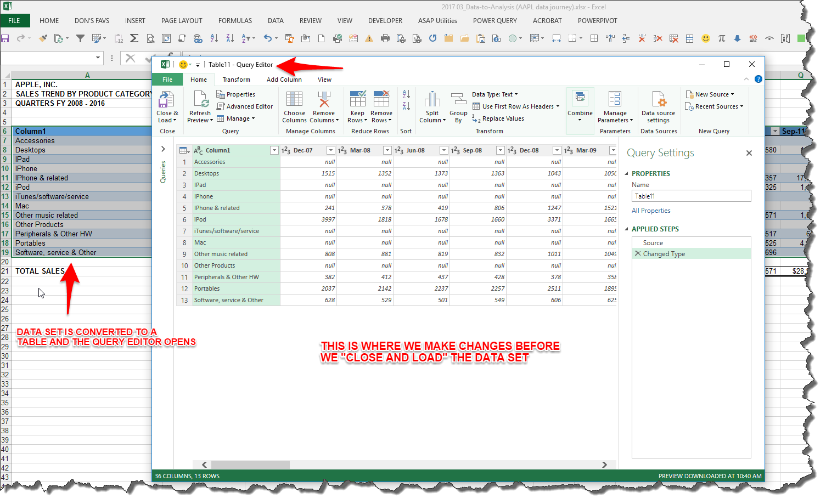Click the query Name input field
826x504 pixels.
691,196
